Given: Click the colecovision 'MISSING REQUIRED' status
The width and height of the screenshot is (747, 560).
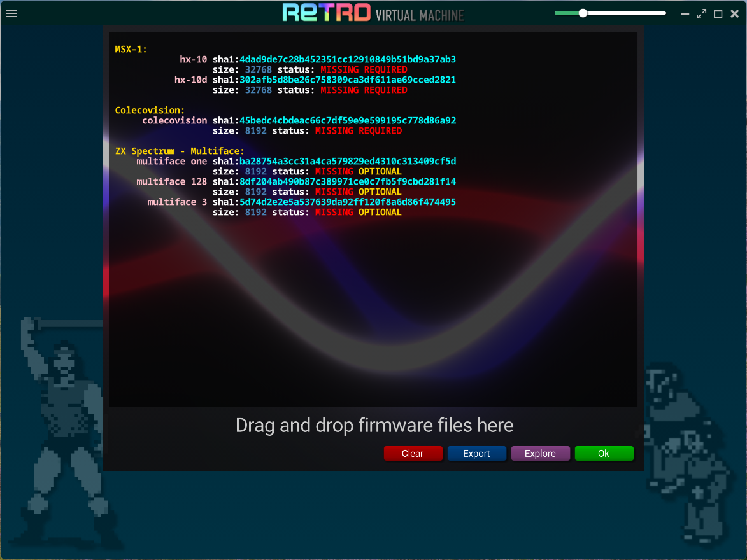Looking at the screenshot, I should click(359, 130).
